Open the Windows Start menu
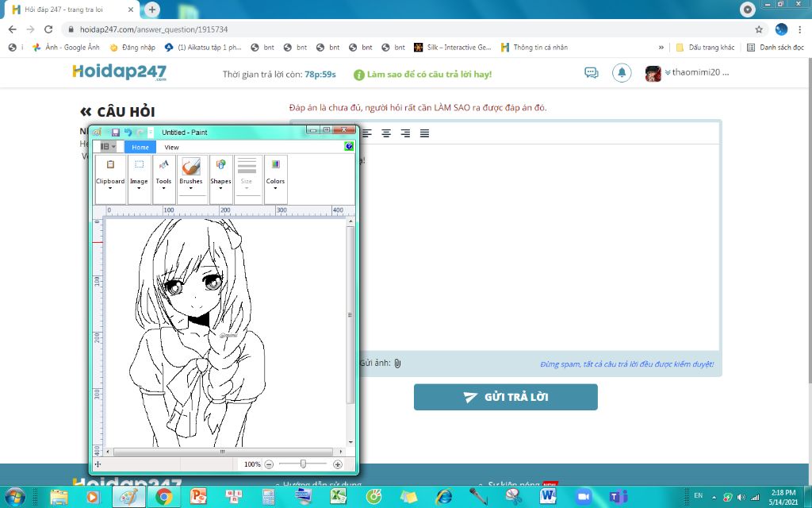 14,497
